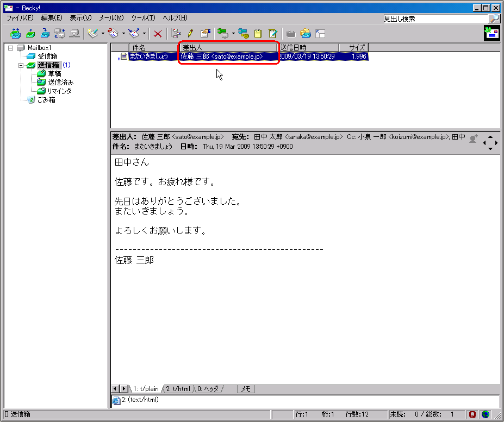
Task: Click the 見出し検索 search field
Action: pos(434,19)
